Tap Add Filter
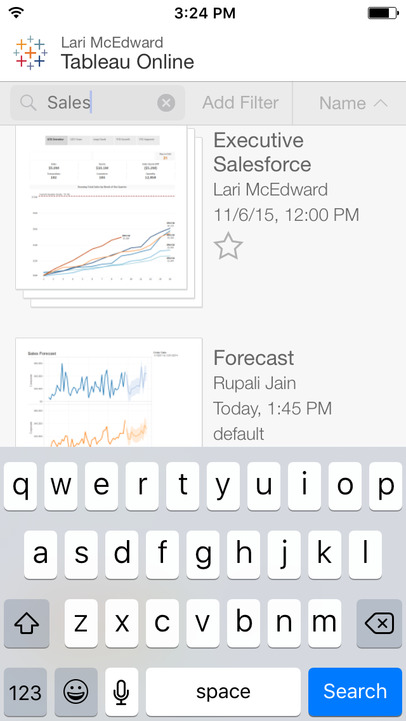The image size is (406, 721). (240, 103)
